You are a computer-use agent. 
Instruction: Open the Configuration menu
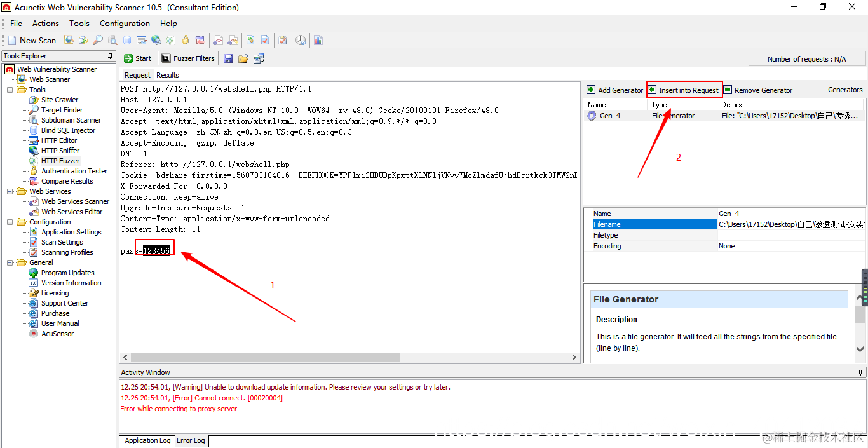(x=125, y=23)
